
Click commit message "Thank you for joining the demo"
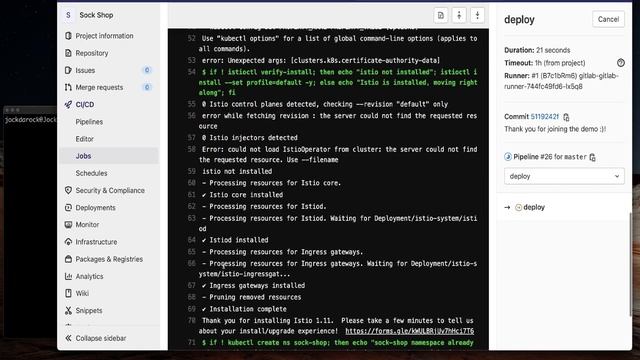(x=555, y=129)
